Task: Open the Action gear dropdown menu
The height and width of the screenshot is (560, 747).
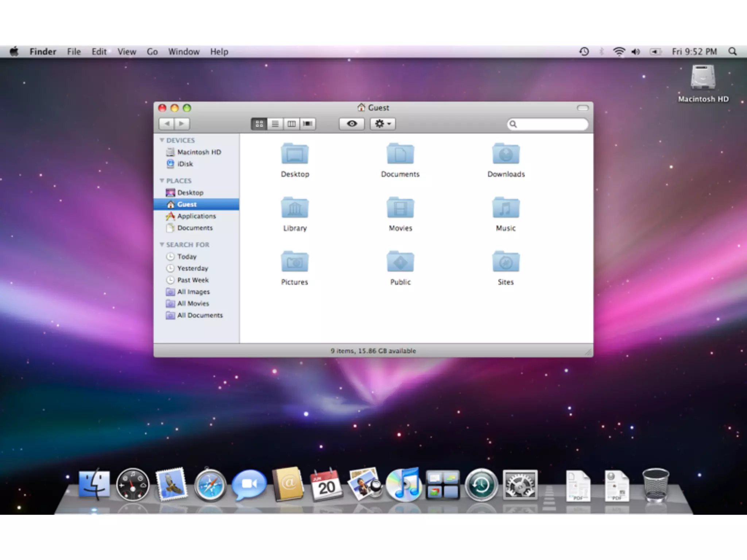Action: pyautogui.click(x=383, y=124)
